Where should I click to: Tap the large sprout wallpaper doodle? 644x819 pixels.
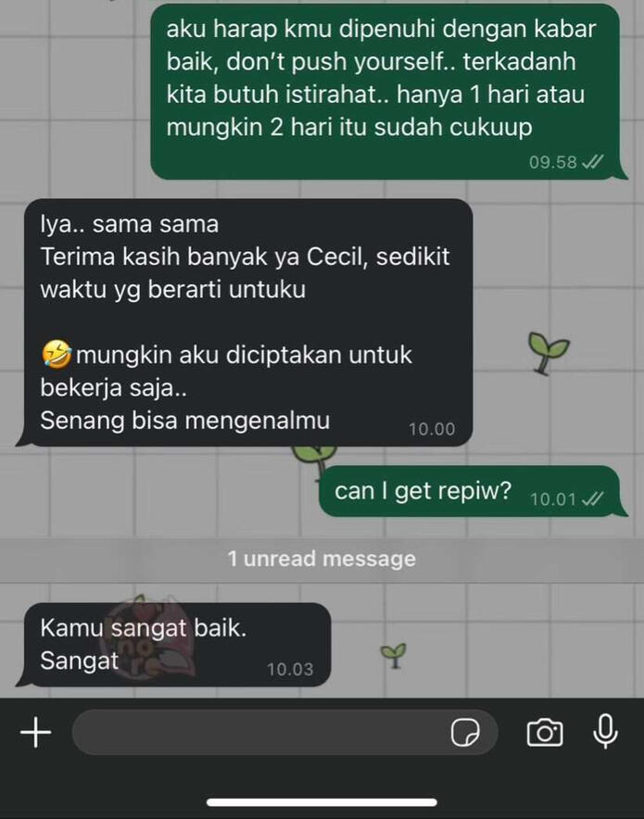(548, 353)
